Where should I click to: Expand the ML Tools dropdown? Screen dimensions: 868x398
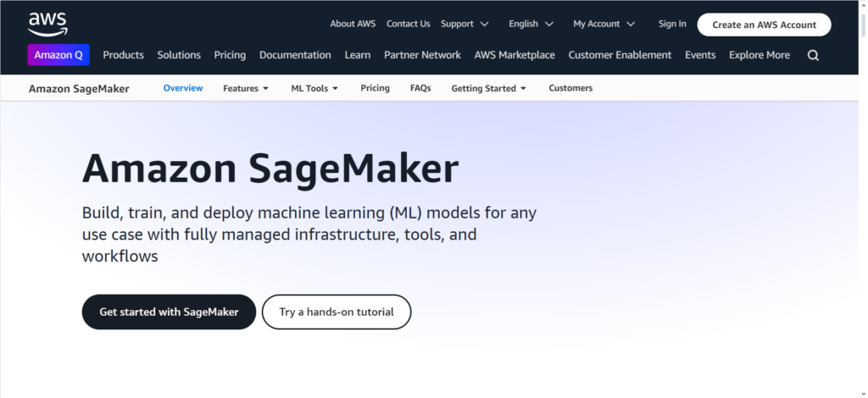coord(314,88)
